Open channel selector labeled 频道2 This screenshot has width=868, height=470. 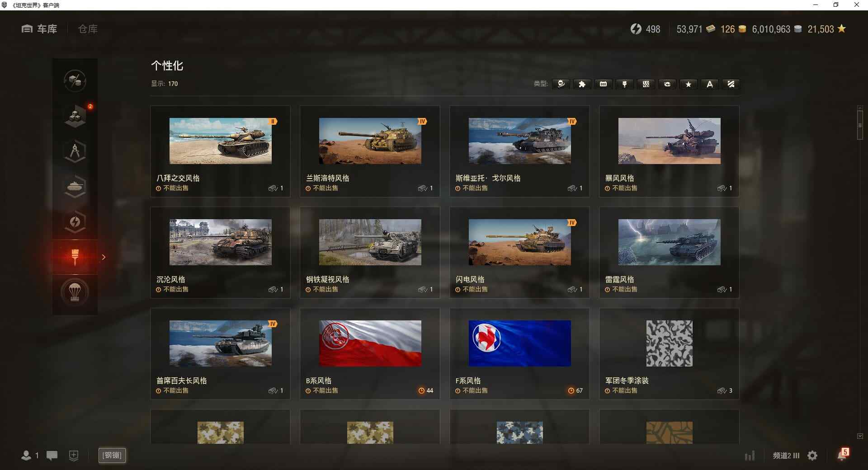[785, 456]
